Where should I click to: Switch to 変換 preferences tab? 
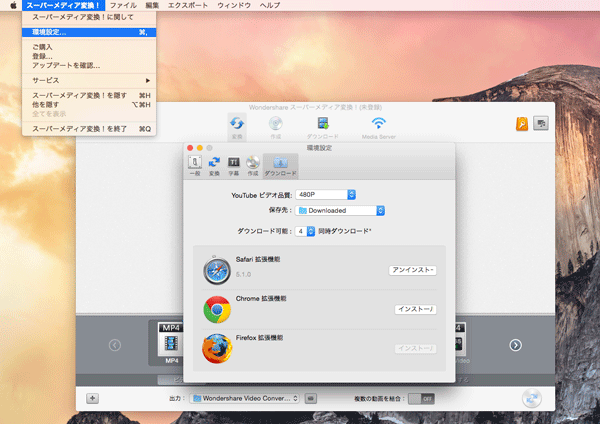pyautogui.click(x=214, y=166)
